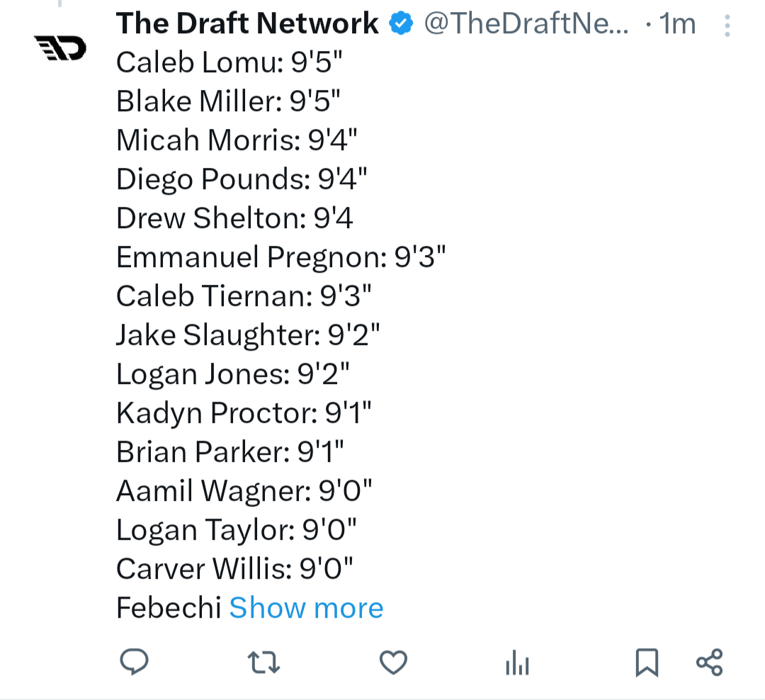Click the blue verified badge
This screenshot has height=700, width=765.
click(402, 24)
